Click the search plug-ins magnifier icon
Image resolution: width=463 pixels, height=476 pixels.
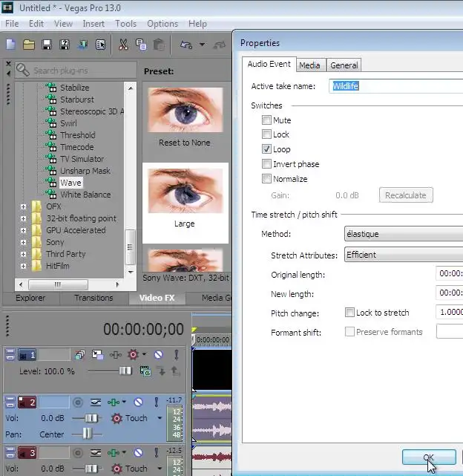tap(23, 70)
